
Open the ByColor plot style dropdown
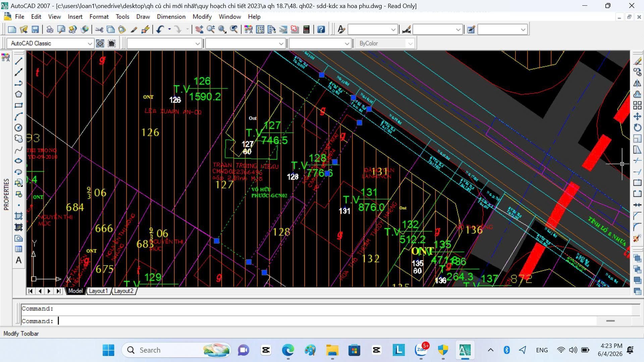[385, 44]
